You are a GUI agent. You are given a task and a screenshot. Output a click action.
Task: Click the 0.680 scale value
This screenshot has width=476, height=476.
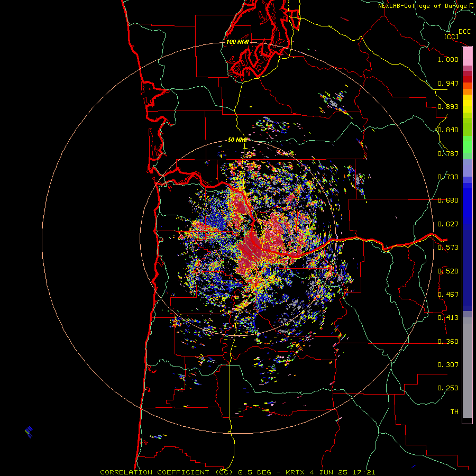[448, 200]
